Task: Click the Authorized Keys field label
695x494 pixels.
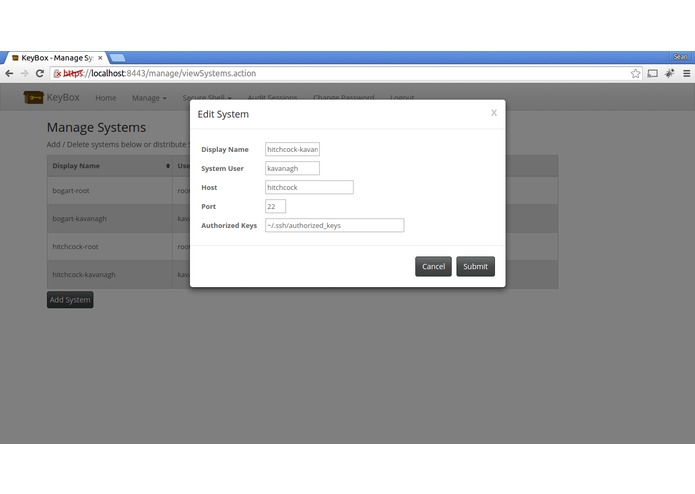Action: (229, 226)
